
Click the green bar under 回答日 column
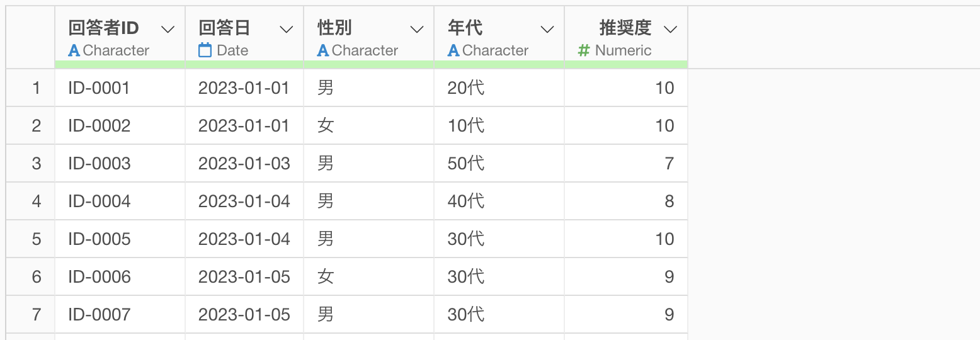pos(244,64)
